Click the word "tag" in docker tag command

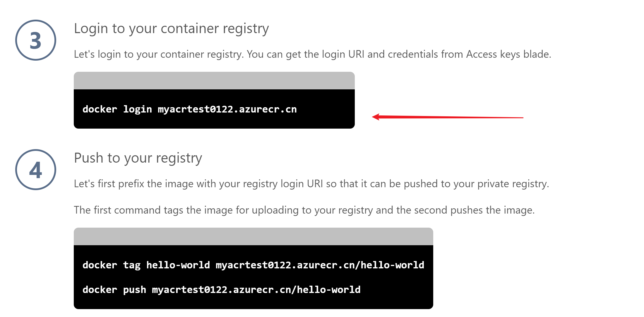[x=131, y=265]
